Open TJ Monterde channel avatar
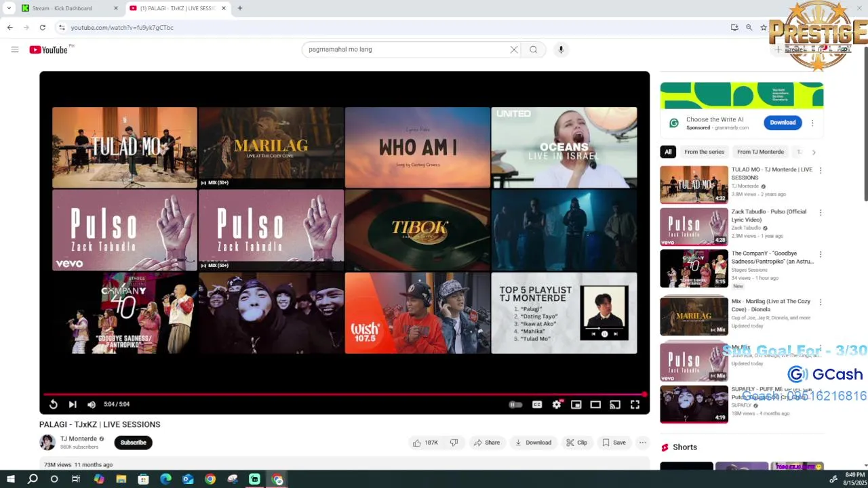This screenshot has height=488, width=868. (x=47, y=443)
